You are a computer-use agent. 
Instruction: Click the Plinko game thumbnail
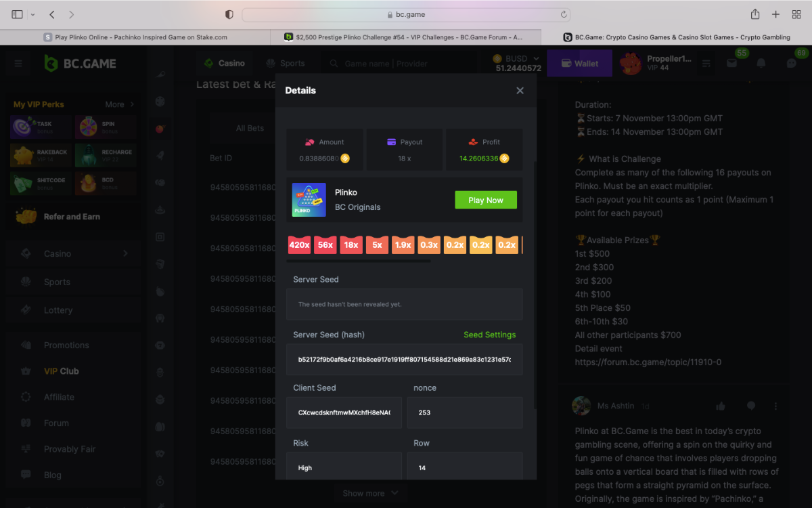pos(309,200)
